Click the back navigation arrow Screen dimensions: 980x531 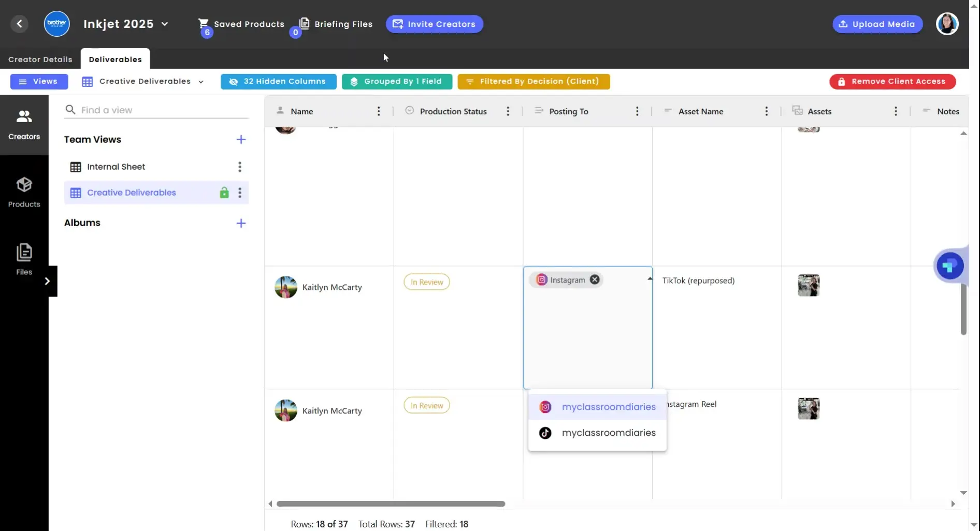20,24
